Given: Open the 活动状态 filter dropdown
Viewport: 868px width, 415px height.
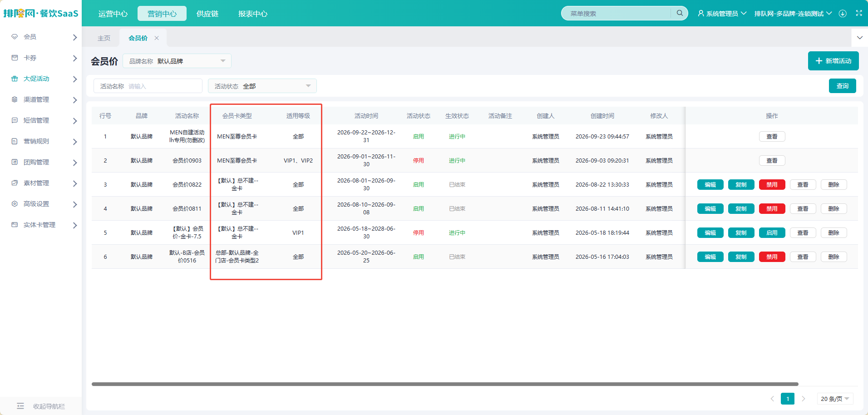Looking at the screenshot, I should [x=262, y=86].
